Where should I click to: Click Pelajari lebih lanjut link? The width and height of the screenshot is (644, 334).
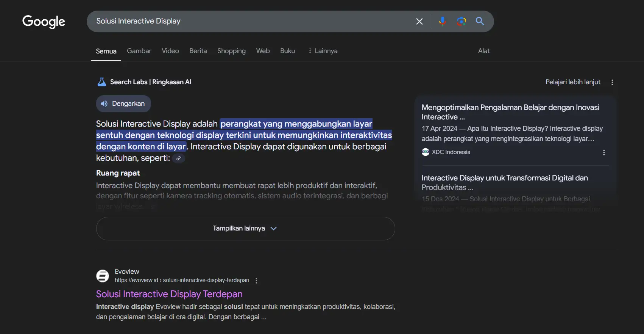[x=573, y=82]
